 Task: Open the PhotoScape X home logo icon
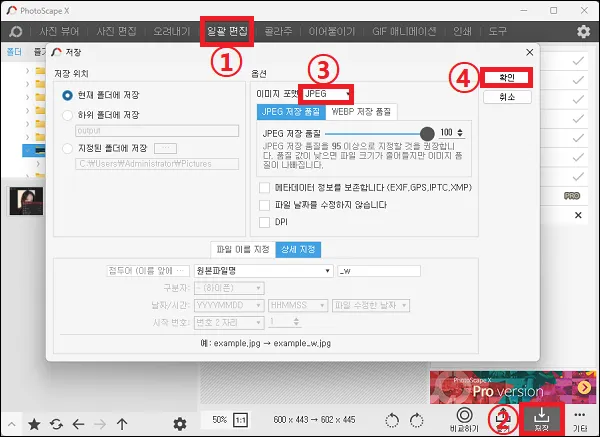click(x=16, y=31)
